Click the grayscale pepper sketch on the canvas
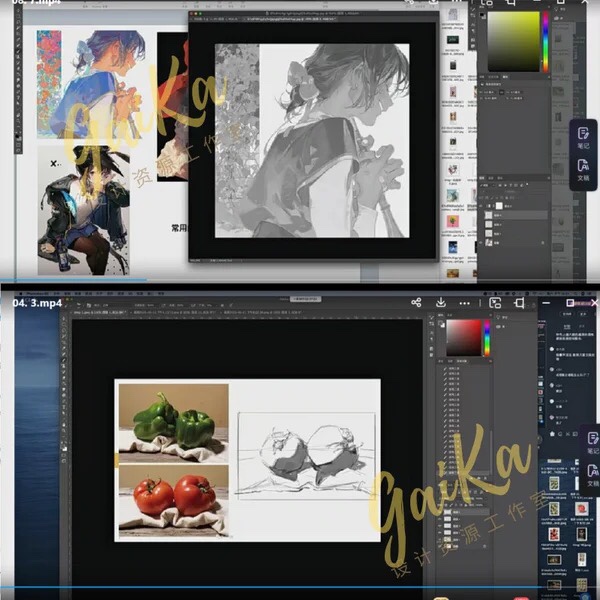The height and width of the screenshot is (600, 600). pyautogui.click(x=306, y=456)
